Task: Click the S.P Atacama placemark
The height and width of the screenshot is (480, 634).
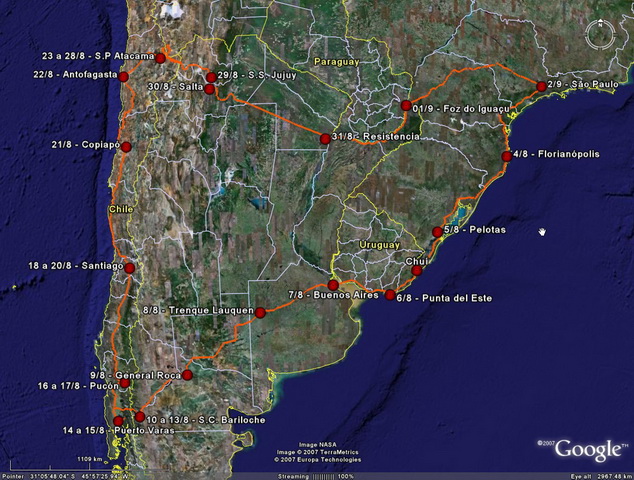Action: 160,58
